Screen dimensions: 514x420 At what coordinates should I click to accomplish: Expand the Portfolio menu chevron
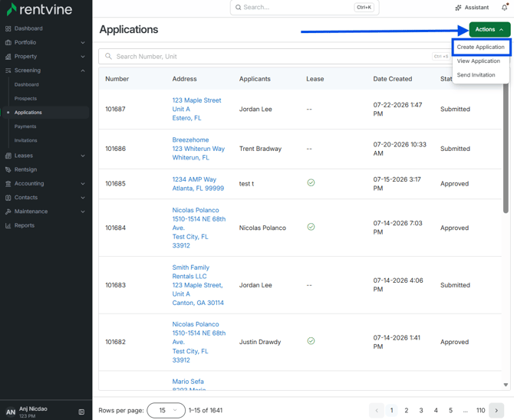[x=83, y=43]
